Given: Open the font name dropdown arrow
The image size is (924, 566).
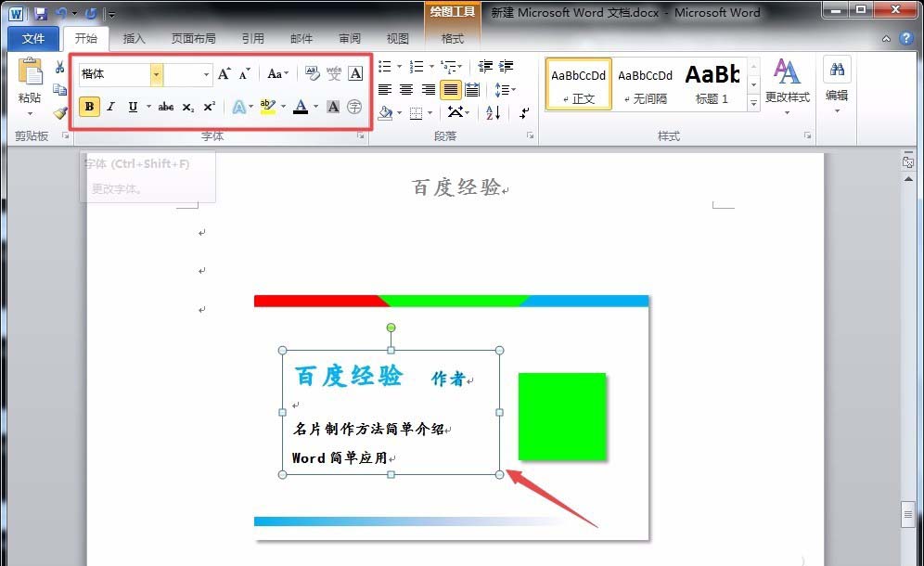Looking at the screenshot, I should point(156,74).
